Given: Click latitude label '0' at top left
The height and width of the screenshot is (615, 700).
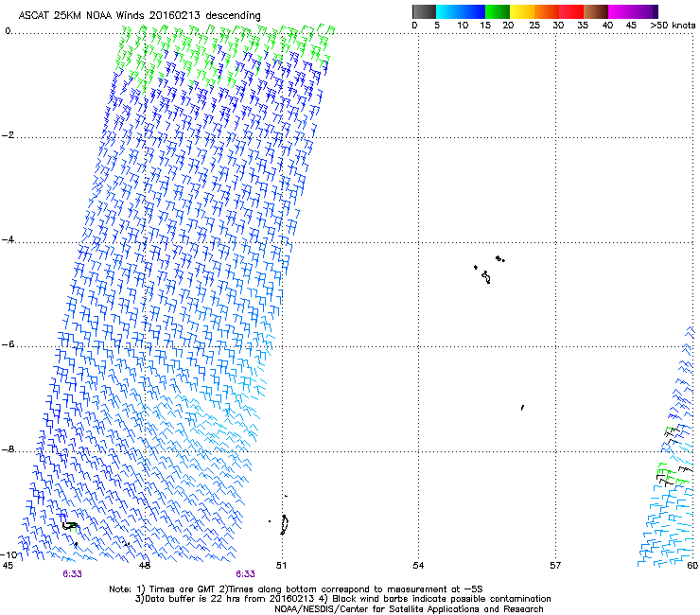Looking at the screenshot, I should click(8, 31).
